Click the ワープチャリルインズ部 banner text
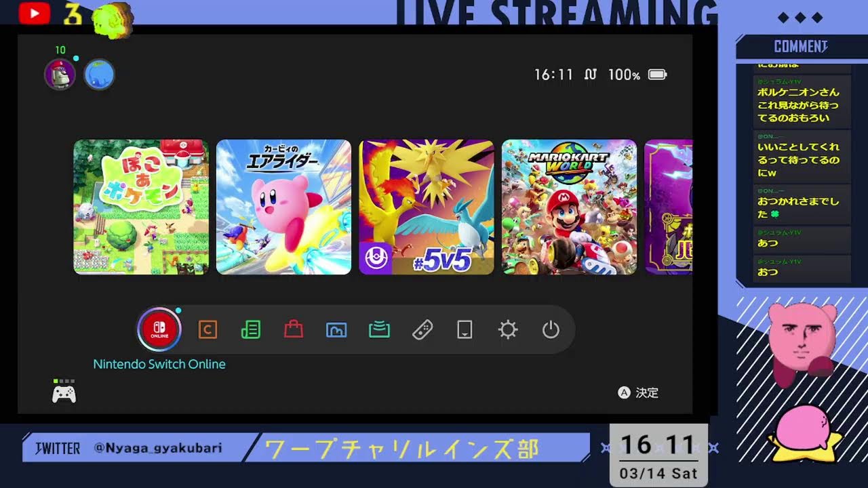Image resolution: width=868 pixels, height=488 pixels. (x=401, y=448)
